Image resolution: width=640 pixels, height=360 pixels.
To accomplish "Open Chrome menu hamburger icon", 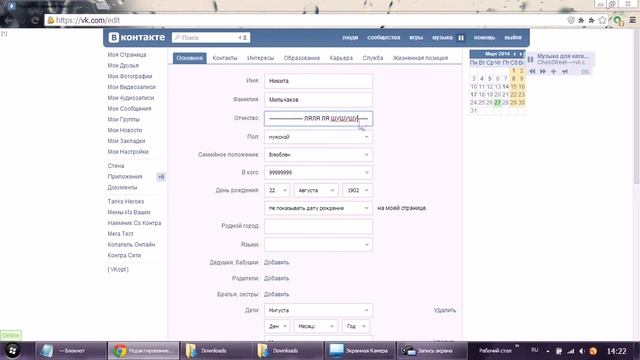I will tap(632, 20).
